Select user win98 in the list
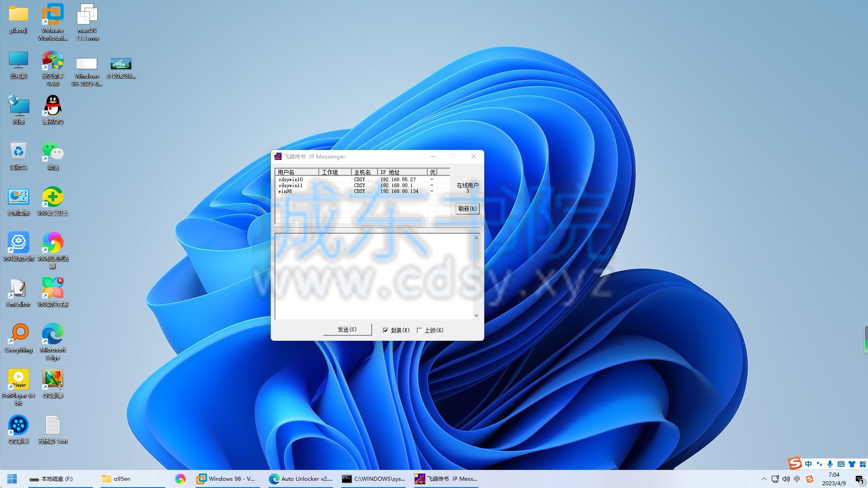The height and width of the screenshot is (488, 868). click(x=285, y=191)
